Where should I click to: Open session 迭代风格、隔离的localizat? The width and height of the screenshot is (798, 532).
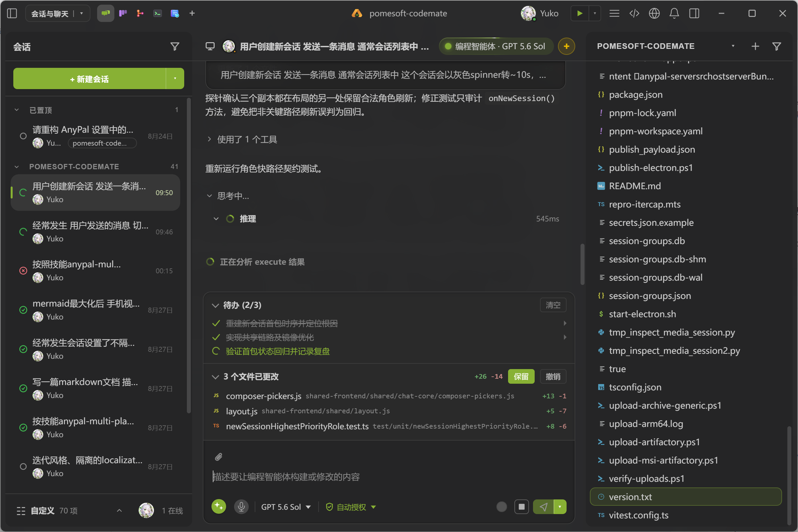pyautogui.click(x=96, y=466)
